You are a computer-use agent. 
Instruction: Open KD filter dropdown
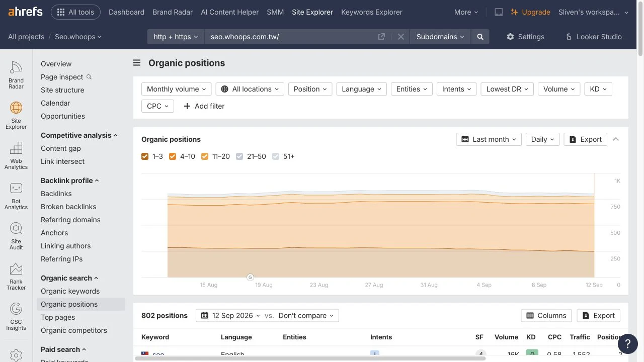coord(598,89)
